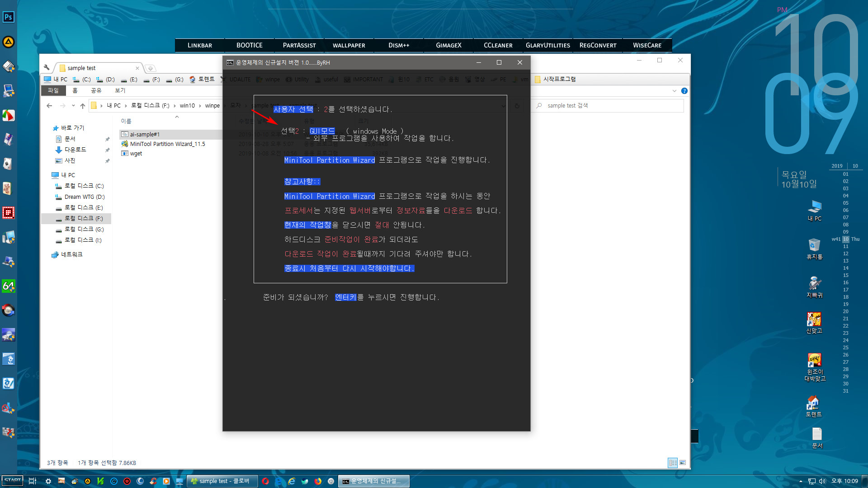Open a new Clover tab
The height and width of the screenshot is (488, 868).
(x=151, y=68)
